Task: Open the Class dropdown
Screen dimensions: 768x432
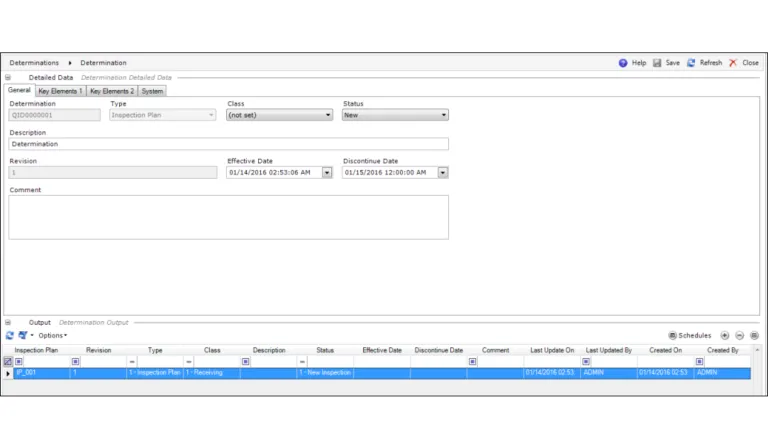Action: coord(328,115)
